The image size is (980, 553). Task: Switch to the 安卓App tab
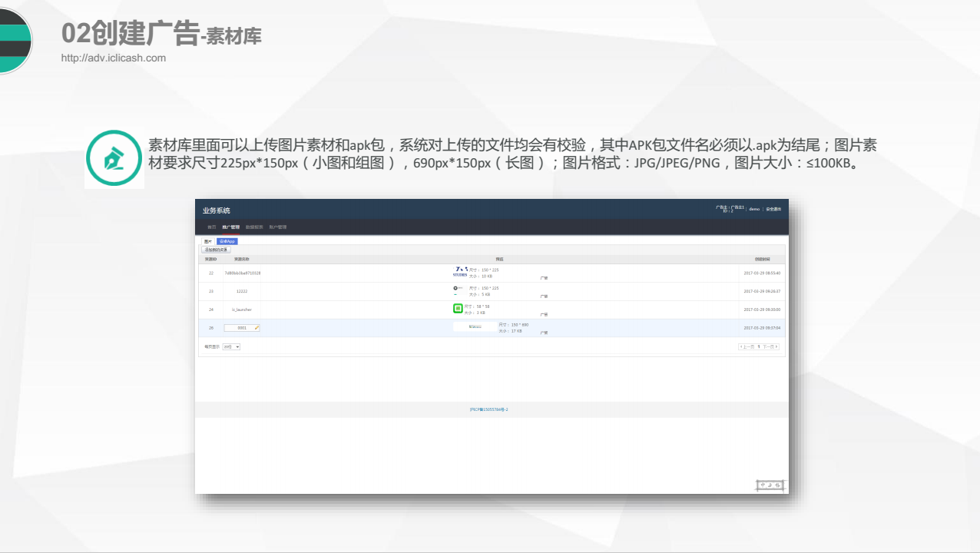click(227, 240)
